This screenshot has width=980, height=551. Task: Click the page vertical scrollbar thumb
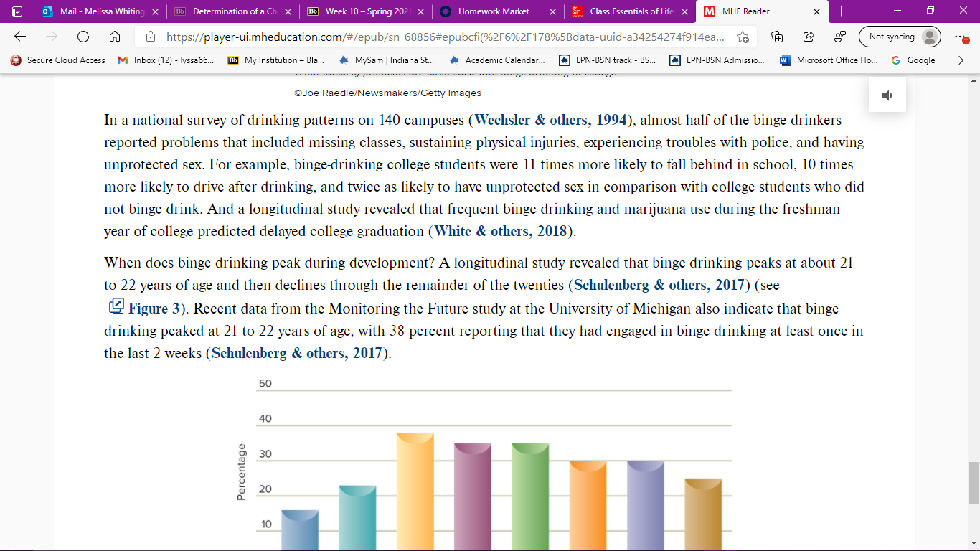pos(974,482)
